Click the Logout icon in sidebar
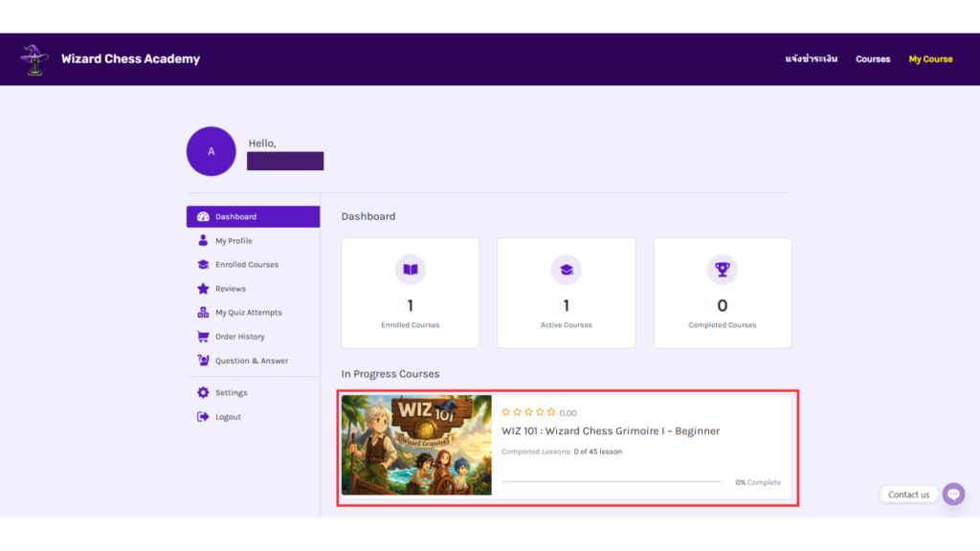This screenshot has width=980, height=551. pos(203,417)
